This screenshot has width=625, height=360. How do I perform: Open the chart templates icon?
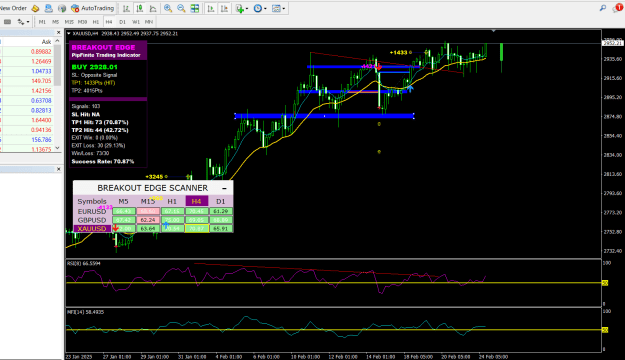pyautogui.click(x=276, y=8)
